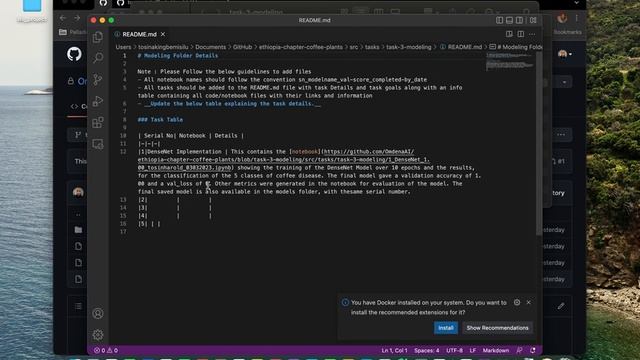Click Spaces: 4 indentation status entry
The height and width of the screenshot is (360, 640).
pos(427,350)
